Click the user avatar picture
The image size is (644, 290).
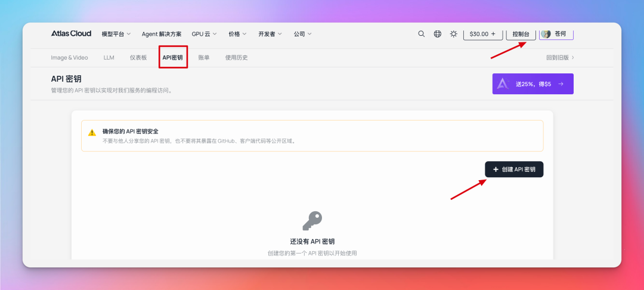tap(546, 34)
